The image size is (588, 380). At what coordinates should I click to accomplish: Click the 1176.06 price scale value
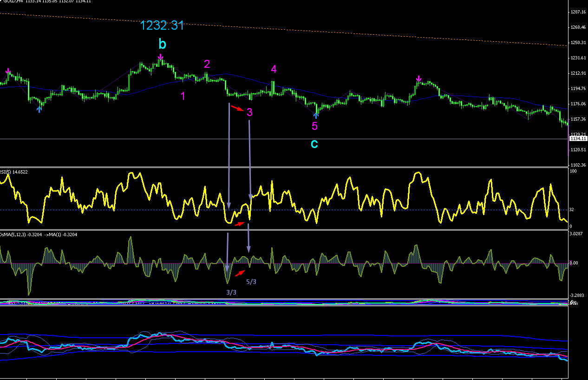click(x=578, y=103)
